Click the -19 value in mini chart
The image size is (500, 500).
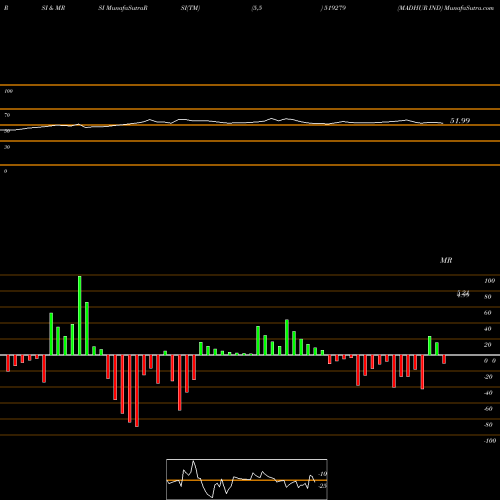click(323, 474)
